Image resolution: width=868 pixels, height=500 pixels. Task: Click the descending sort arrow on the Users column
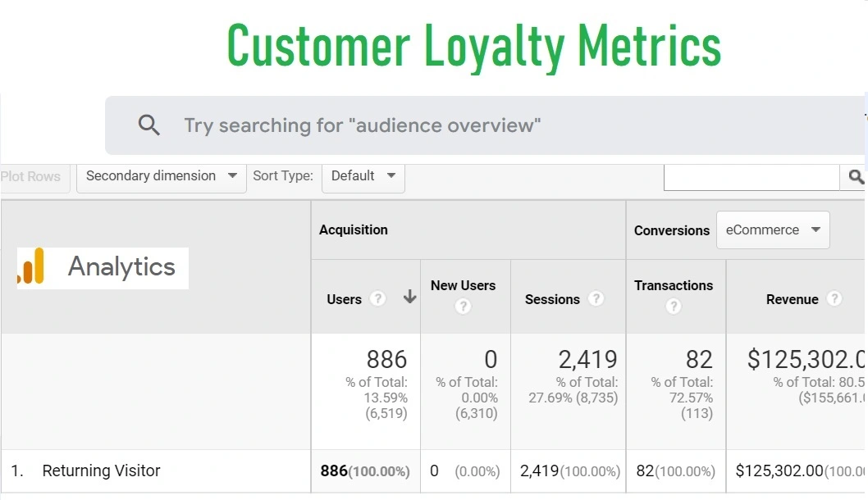pos(409,298)
